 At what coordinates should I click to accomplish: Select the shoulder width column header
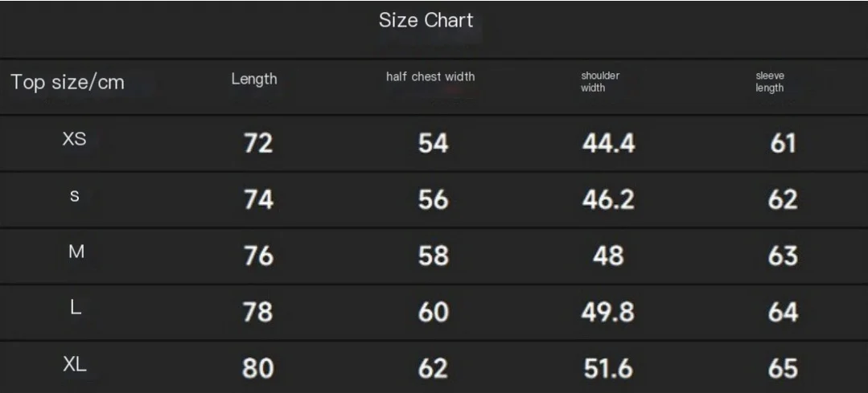pyautogui.click(x=599, y=82)
